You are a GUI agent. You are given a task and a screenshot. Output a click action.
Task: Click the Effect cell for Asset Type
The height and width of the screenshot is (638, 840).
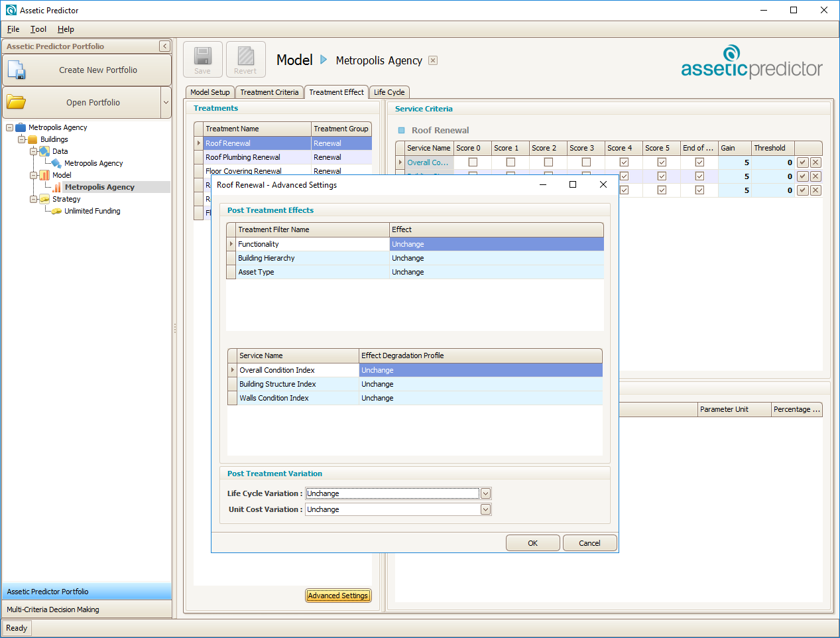[497, 272]
